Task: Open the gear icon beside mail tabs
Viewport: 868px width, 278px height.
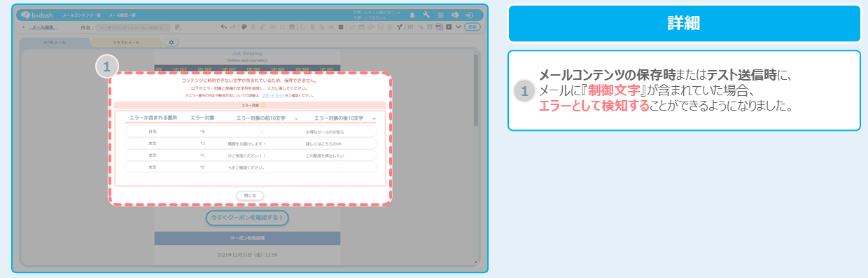Action: [171, 43]
